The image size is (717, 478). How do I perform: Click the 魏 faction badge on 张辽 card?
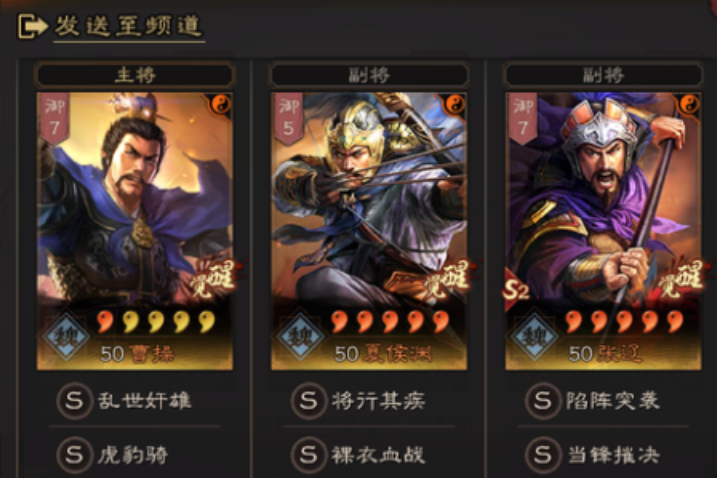point(535,337)
